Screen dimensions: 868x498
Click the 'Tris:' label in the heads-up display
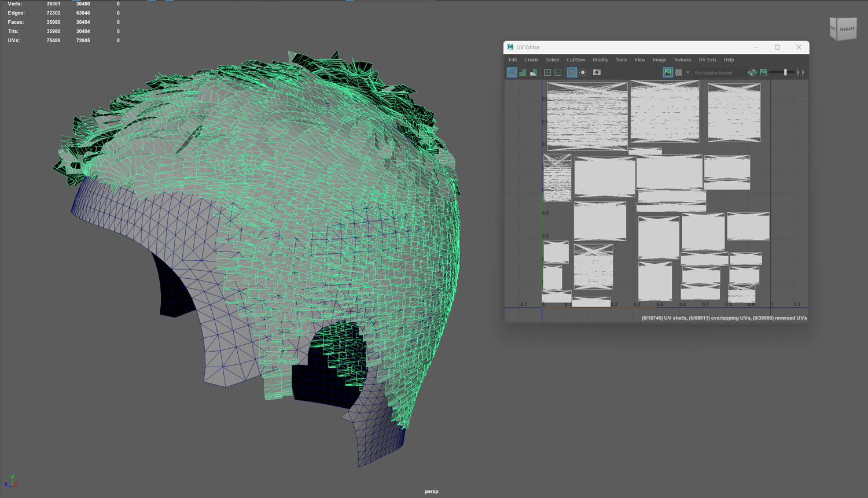click(13, 31)
